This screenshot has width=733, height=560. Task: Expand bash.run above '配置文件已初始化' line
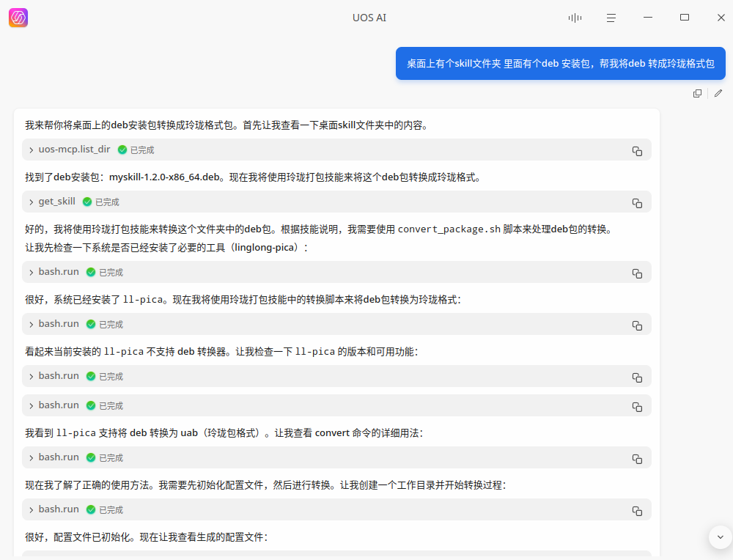click(x=32, y=509)
